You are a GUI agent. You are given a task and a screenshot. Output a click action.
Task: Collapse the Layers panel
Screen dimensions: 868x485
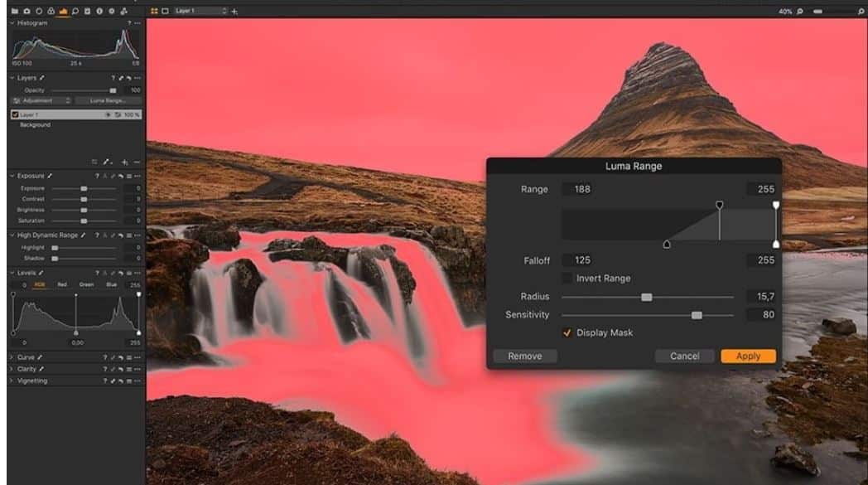[x=12, y=78]
